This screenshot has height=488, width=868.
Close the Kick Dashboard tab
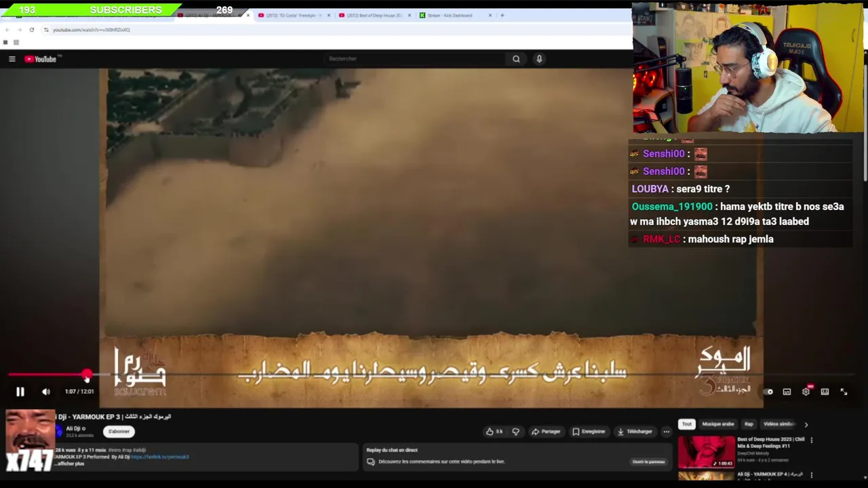[490, 16]
